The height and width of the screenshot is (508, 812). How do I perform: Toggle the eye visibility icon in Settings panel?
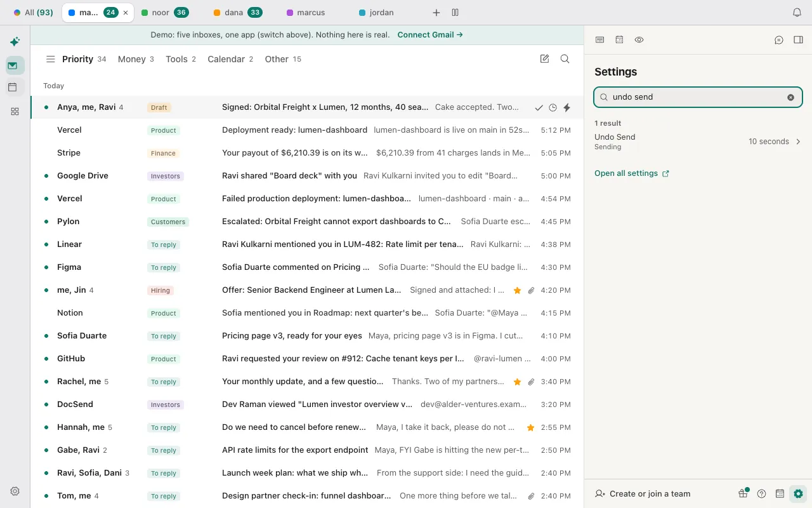point(639,40)
